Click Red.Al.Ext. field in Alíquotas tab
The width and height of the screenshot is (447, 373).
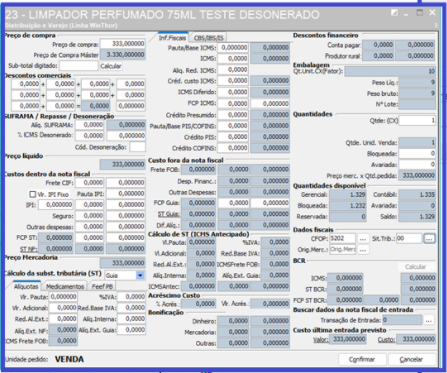[x=63, y=319]
